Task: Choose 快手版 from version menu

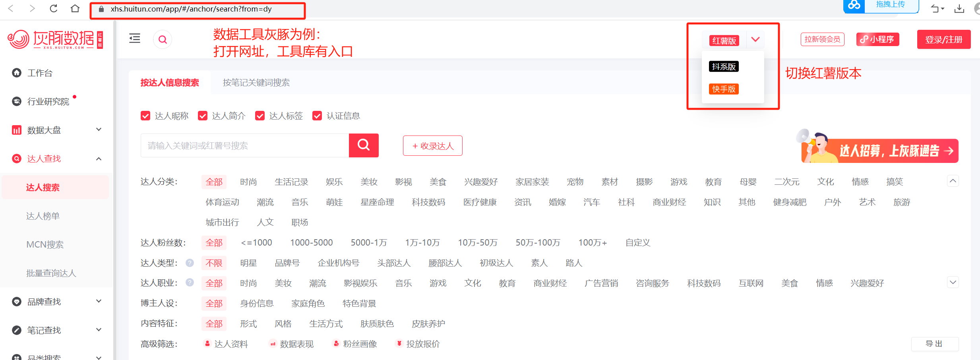Action: [x=724, y=89]
